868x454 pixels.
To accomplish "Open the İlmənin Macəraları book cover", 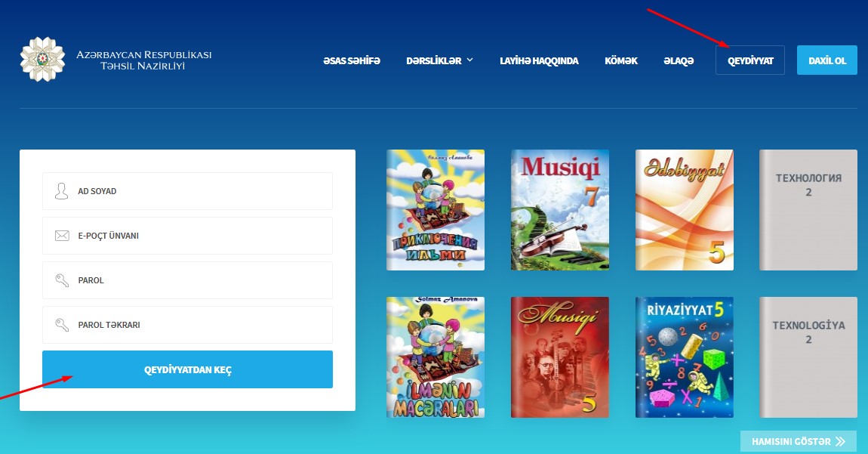I will [x=436, y=357].
